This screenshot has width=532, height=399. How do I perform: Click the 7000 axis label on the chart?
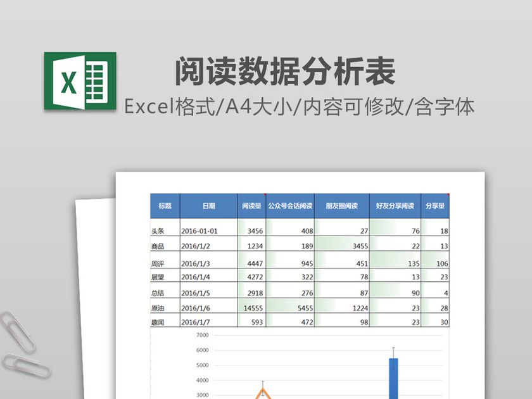tap(202, 334)
